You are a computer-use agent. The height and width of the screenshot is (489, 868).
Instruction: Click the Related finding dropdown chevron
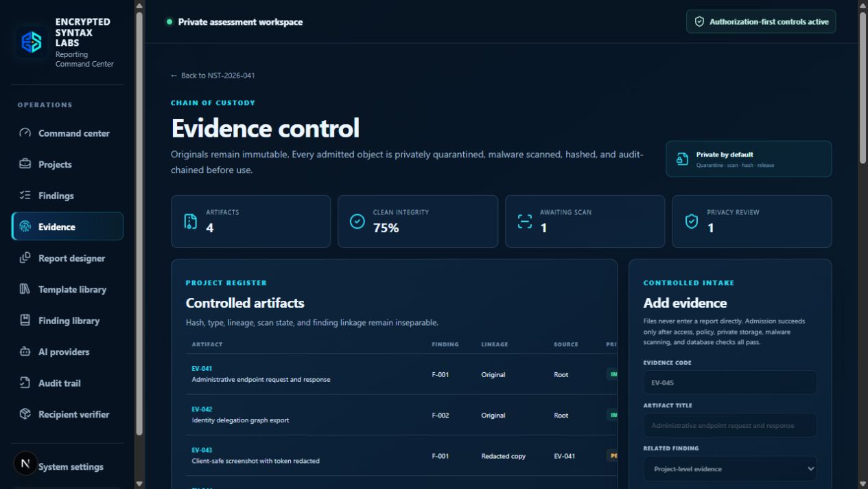point(810,469)
